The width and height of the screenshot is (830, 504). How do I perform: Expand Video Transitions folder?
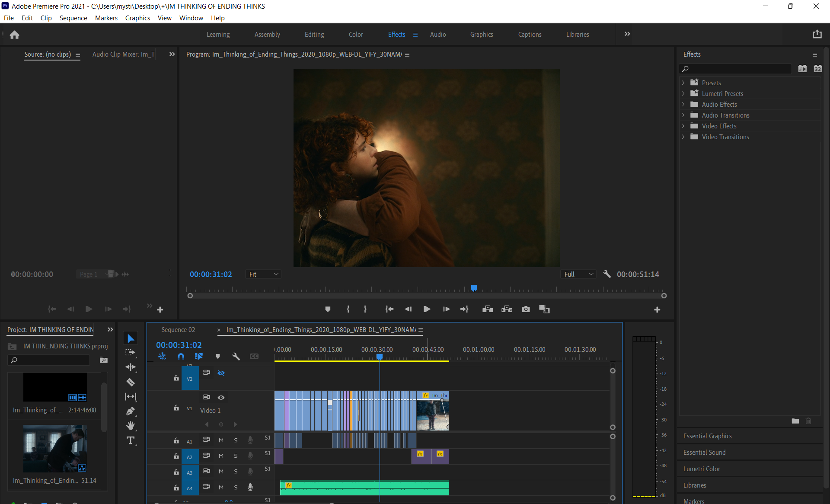683,137
